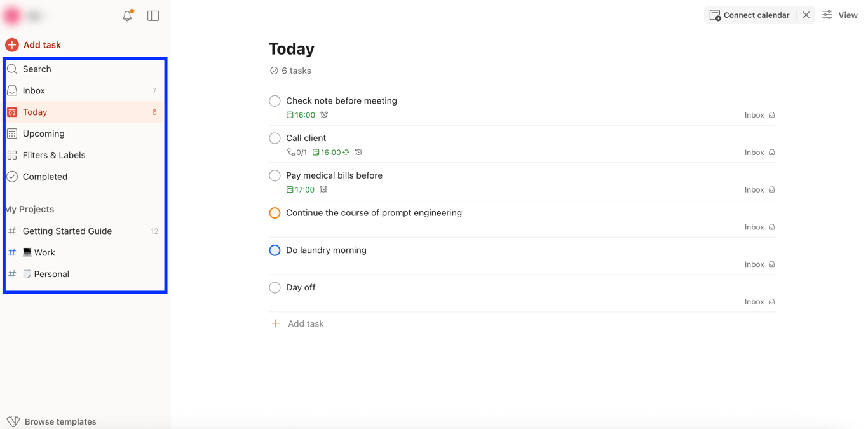868x429 pixels.
Task: Complete the Do laundry morning task
Action: click(275, 250)
